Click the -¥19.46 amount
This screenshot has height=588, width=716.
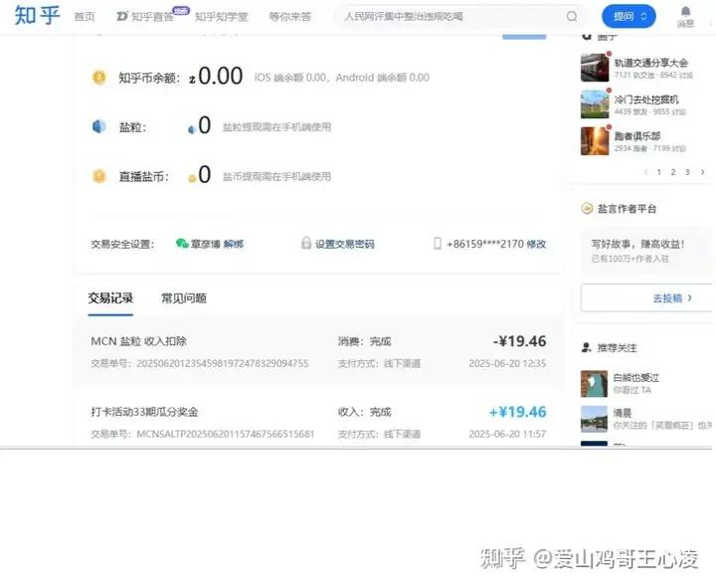[520, 341]
